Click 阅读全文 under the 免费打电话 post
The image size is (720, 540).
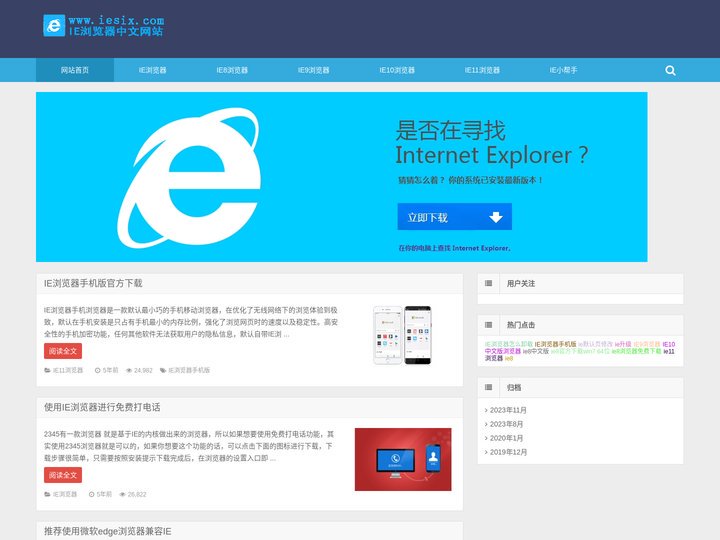pos(63,475)
